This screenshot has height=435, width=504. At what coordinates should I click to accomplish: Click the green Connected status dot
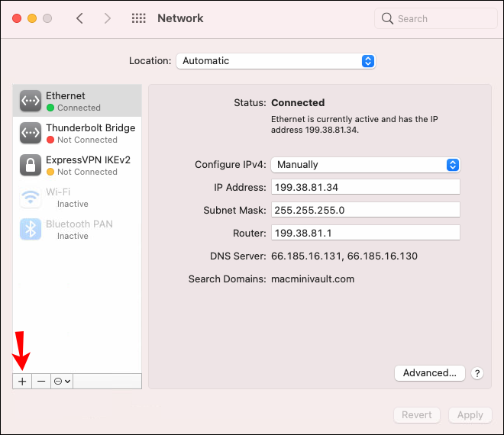click(x=50, y=108)
